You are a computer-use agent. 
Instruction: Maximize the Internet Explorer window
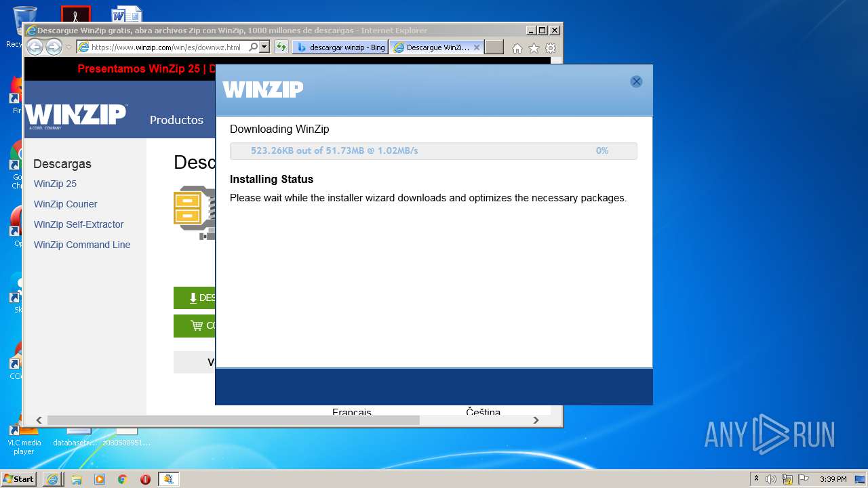point(542,30)
